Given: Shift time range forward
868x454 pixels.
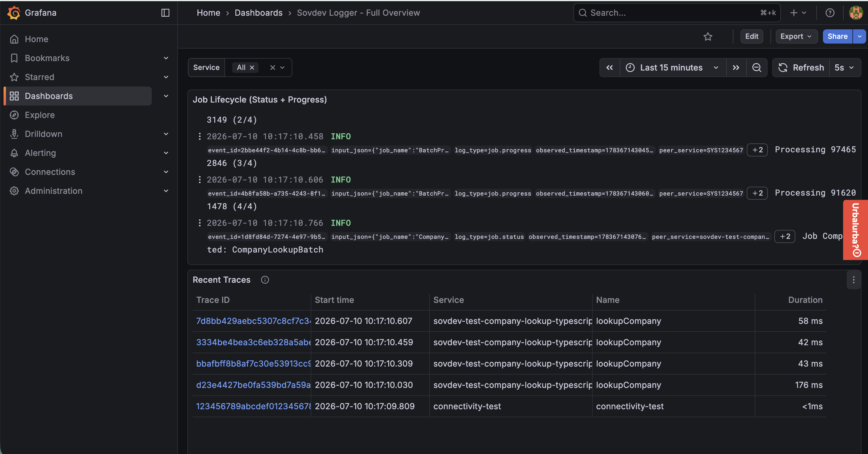Looking at the screenshot, I should pyautogui.click(x=736, y=68).
